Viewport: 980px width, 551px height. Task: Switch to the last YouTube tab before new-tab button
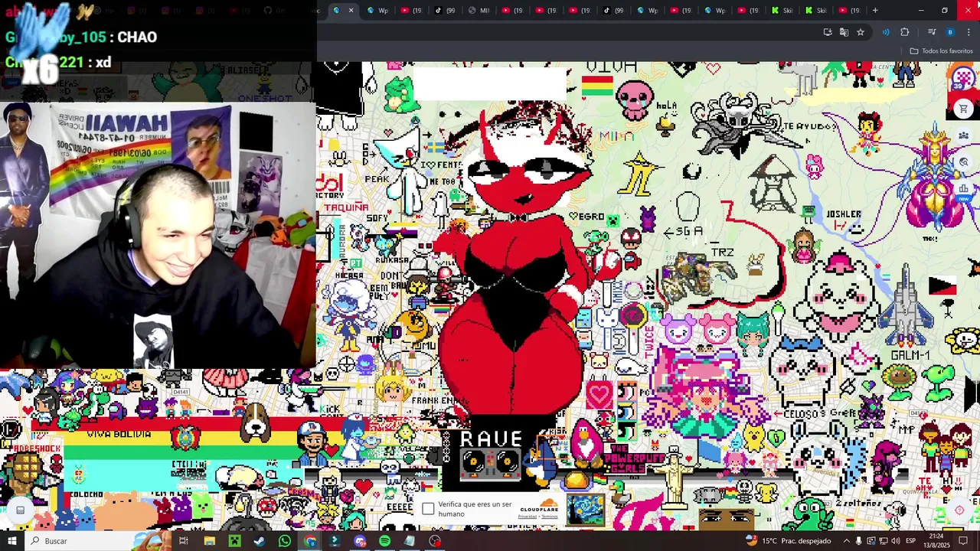849,11
